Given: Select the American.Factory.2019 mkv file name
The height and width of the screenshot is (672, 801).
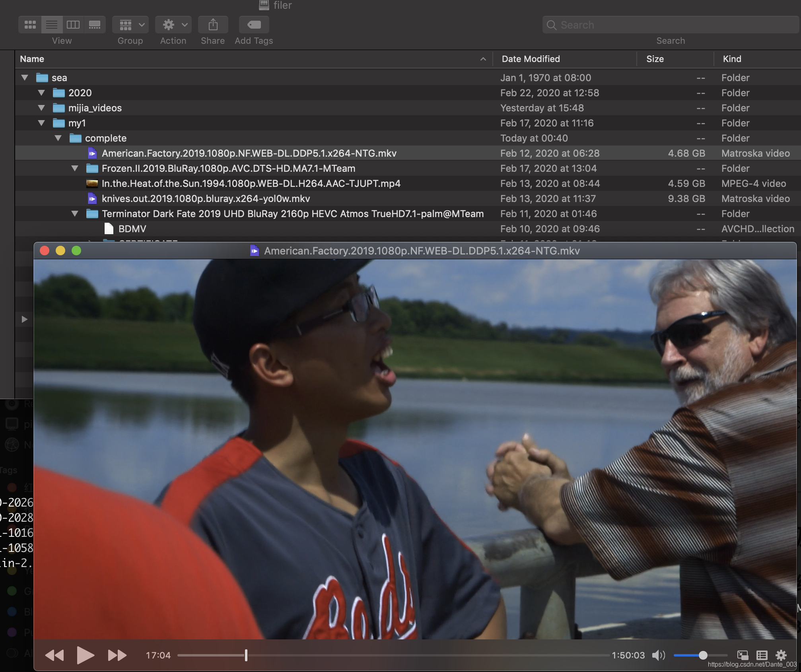Looking at the screenshot, I should pos(249,153).
